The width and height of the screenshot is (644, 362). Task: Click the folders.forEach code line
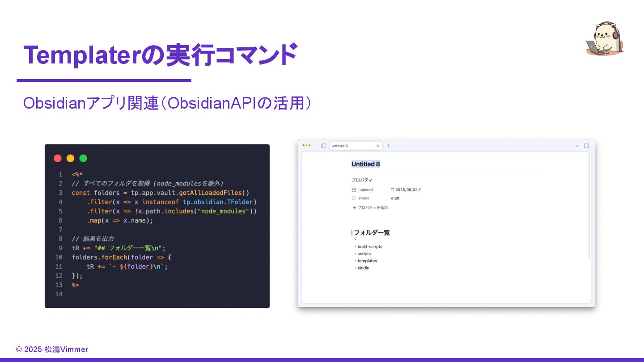tap(122, 257)
